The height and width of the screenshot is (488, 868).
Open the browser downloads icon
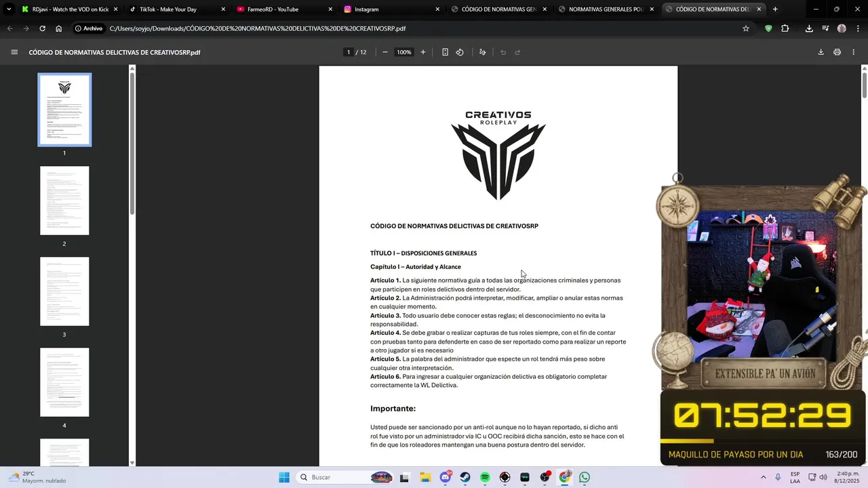pos(809,28)
